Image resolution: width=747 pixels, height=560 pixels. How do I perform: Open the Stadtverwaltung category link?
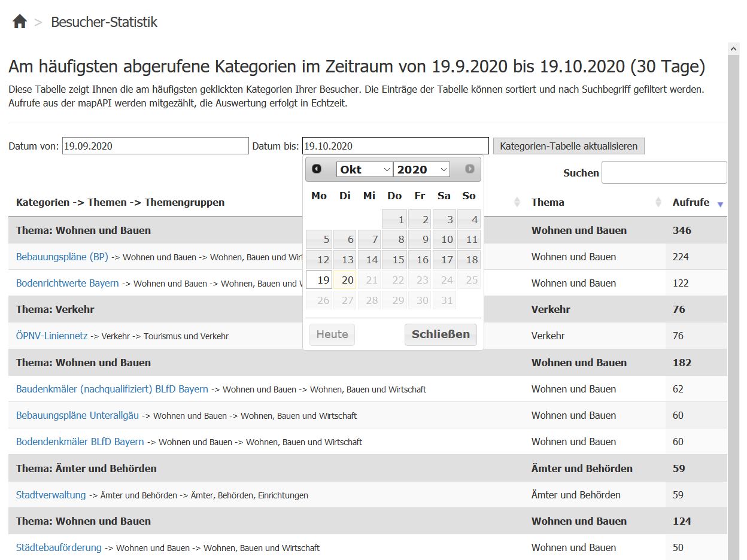tap(51, 495)
